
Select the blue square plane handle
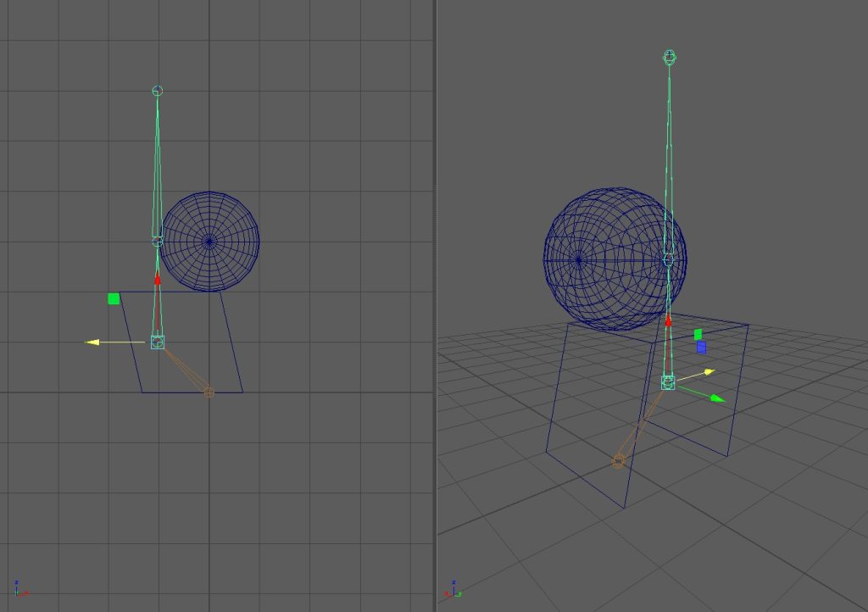(701, 347)
